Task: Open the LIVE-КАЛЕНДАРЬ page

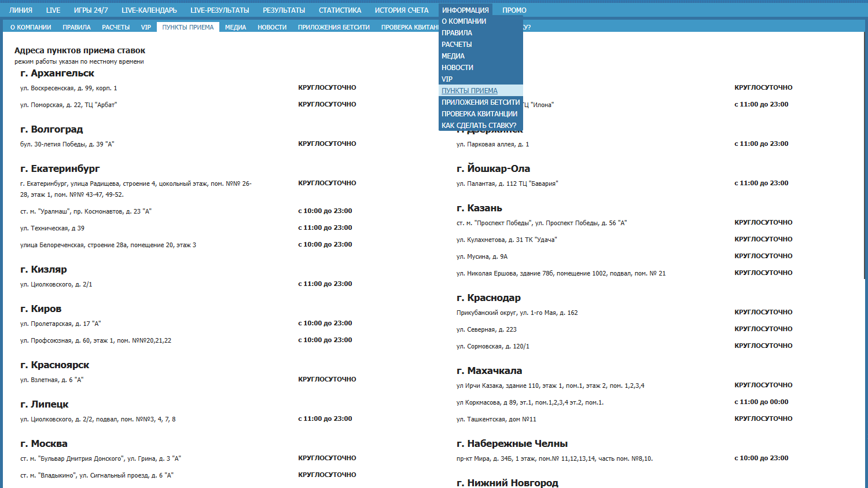Action: (149, 10)
